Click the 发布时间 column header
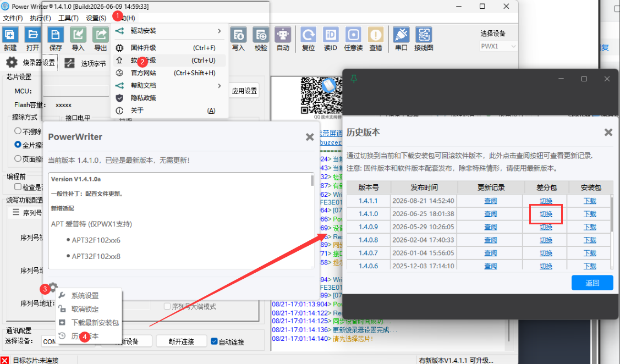Screen dimensions: 620x364 424,187
